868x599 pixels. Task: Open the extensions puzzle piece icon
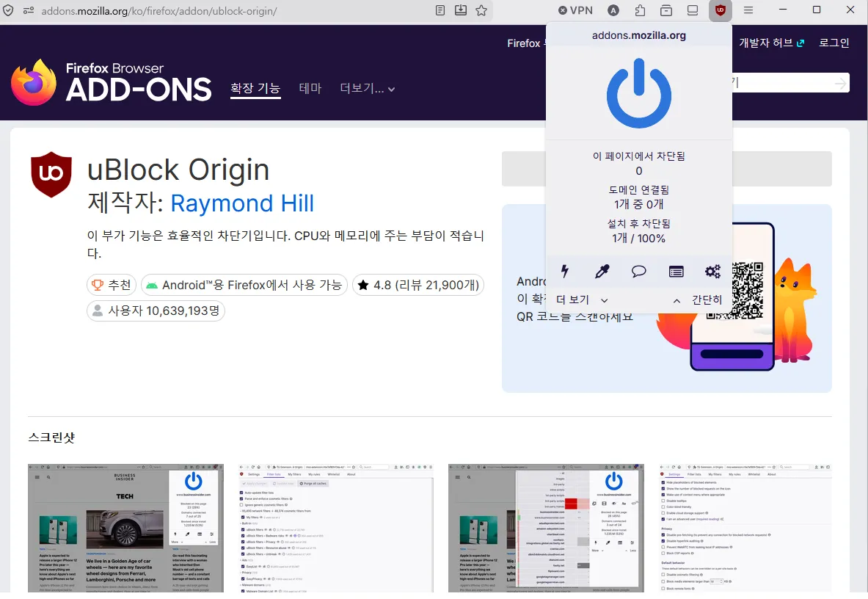(x=640, y=10)
